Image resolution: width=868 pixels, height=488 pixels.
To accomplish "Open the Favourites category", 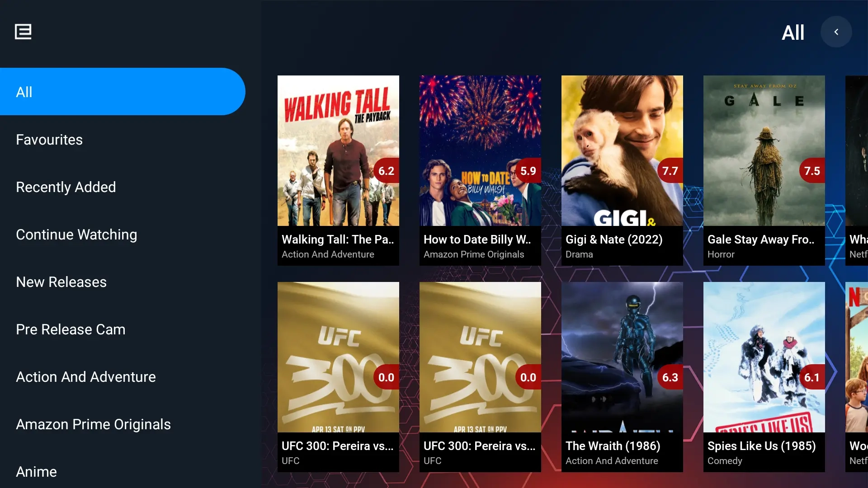I will click(x=49, y=140).
